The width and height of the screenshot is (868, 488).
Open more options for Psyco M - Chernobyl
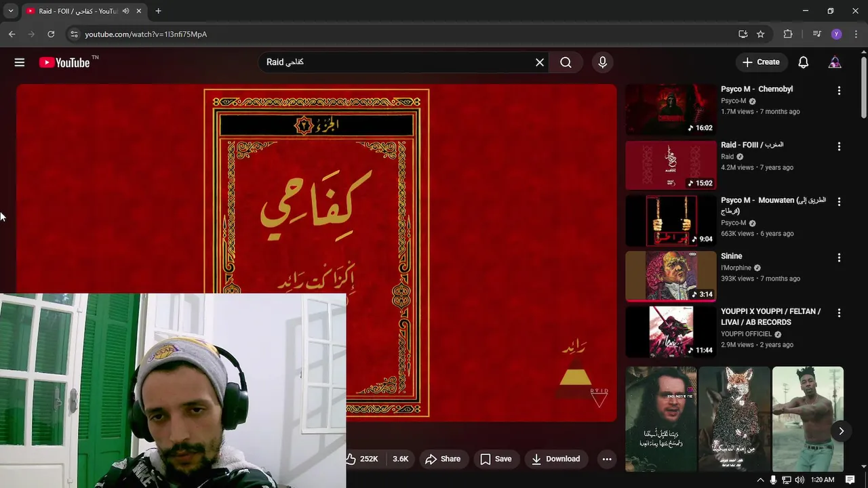click(839, 91)
